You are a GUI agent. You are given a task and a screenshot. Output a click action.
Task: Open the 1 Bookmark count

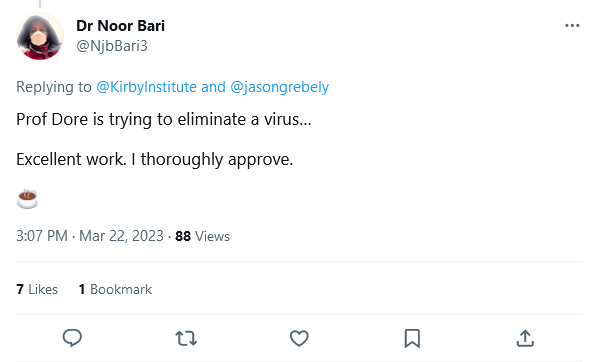[115, 289]
